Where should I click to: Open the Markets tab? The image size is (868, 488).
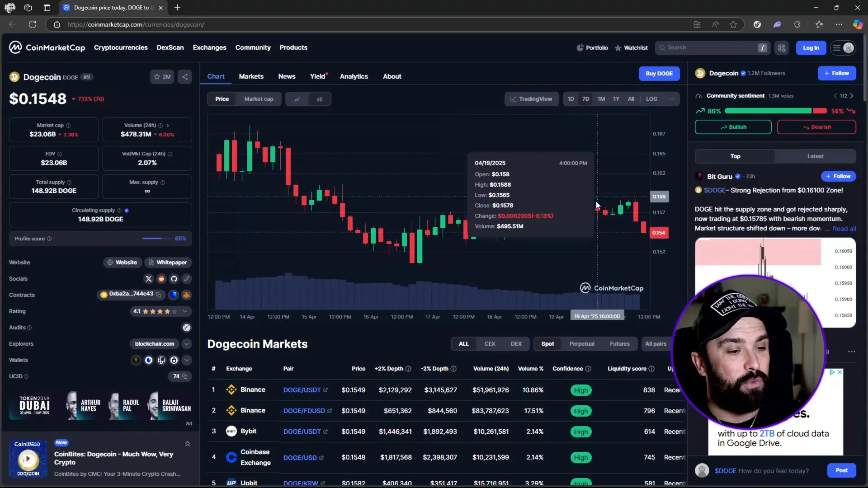pyautogui.click(x=251, y=76)
